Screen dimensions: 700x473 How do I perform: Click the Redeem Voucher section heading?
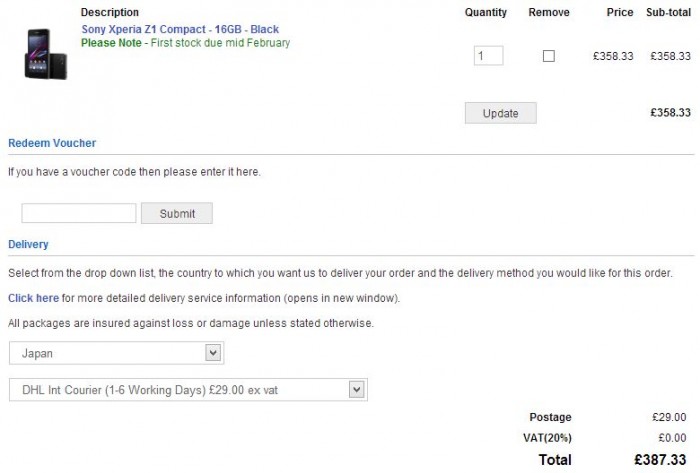52,144
